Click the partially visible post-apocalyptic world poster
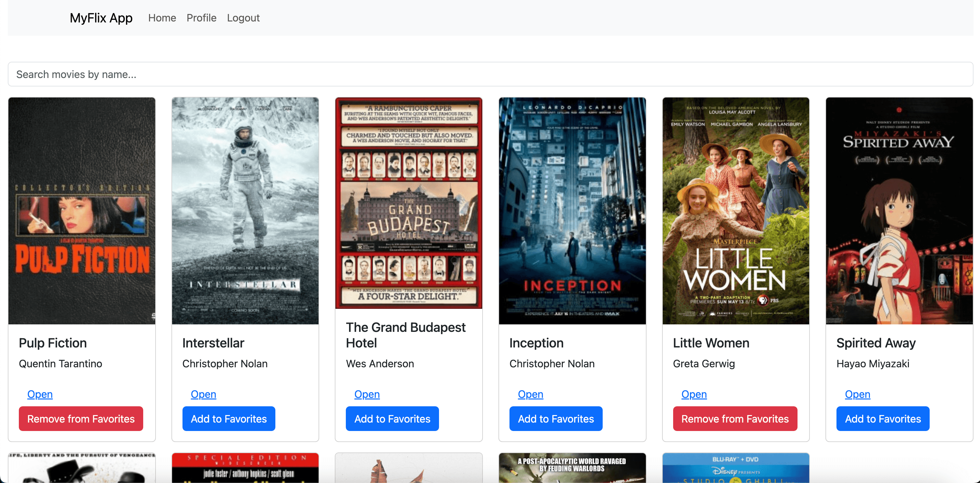Screen dimensions: 980x483 tap(572, 468)
